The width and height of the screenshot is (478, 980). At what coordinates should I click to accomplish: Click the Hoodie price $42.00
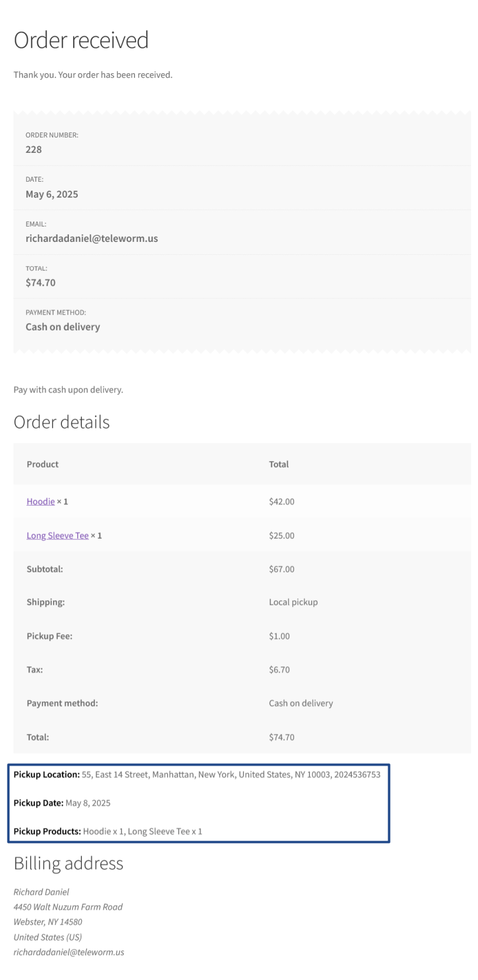click(282, 502)
